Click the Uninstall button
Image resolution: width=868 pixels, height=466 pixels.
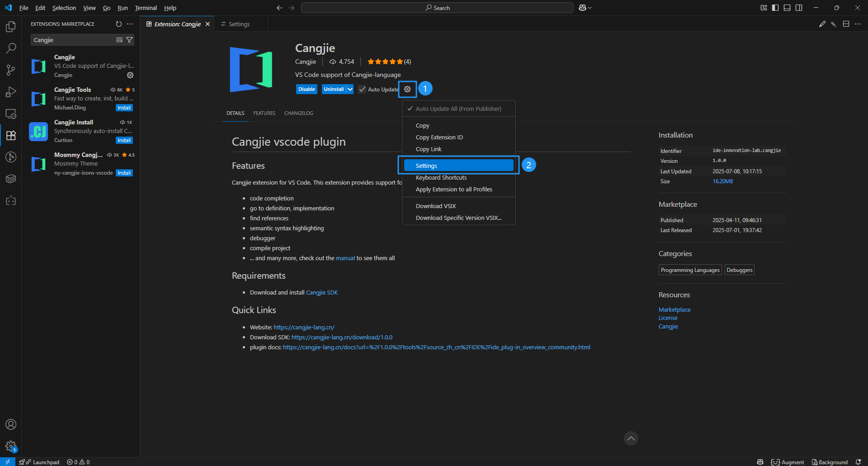pos(334,89)
